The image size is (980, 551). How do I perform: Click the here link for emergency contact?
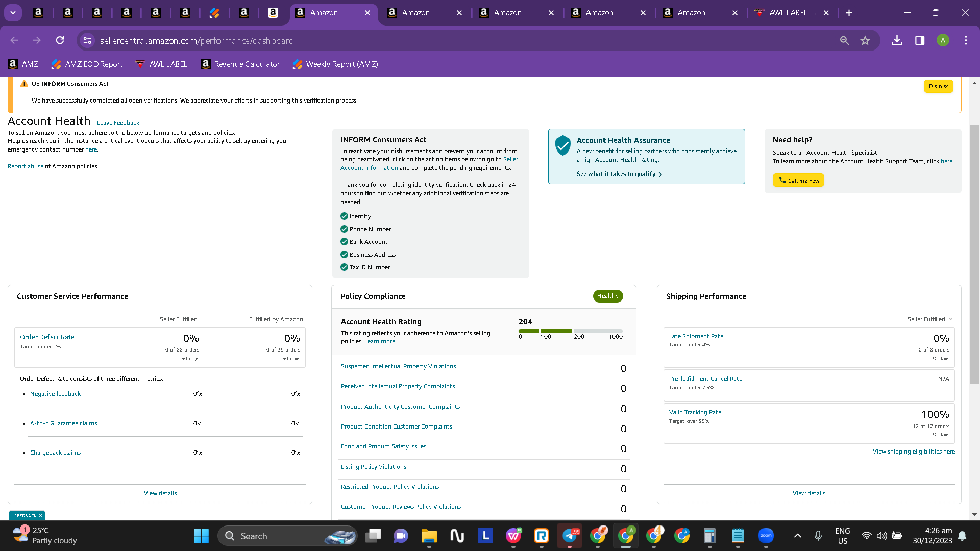click(91, 149)
